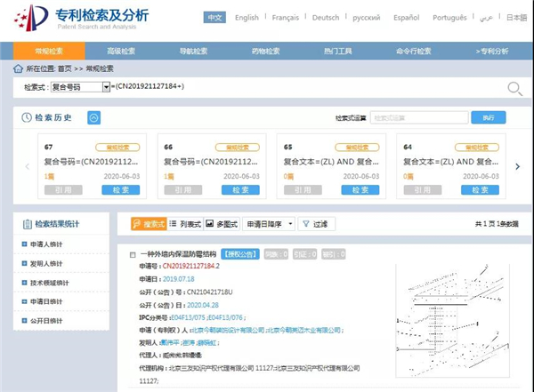Click the 过滤 filter button
The image size is (534, 392).
[x=316, y=224]
